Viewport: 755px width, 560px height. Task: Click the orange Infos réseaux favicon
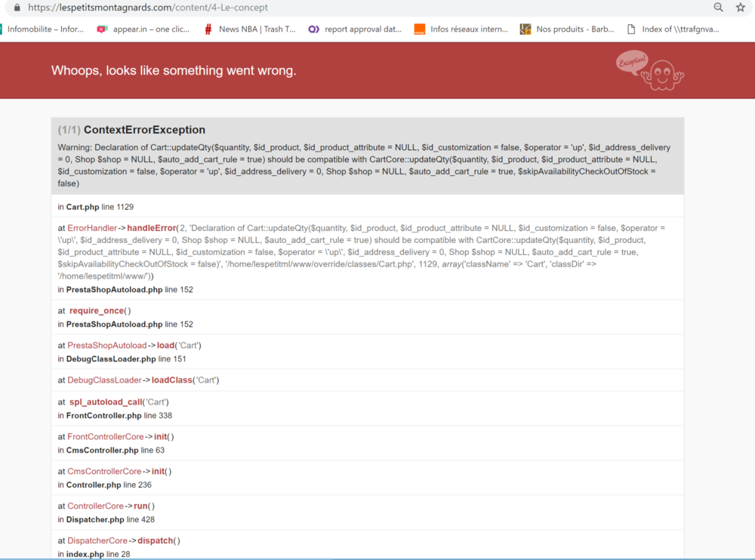419,29
